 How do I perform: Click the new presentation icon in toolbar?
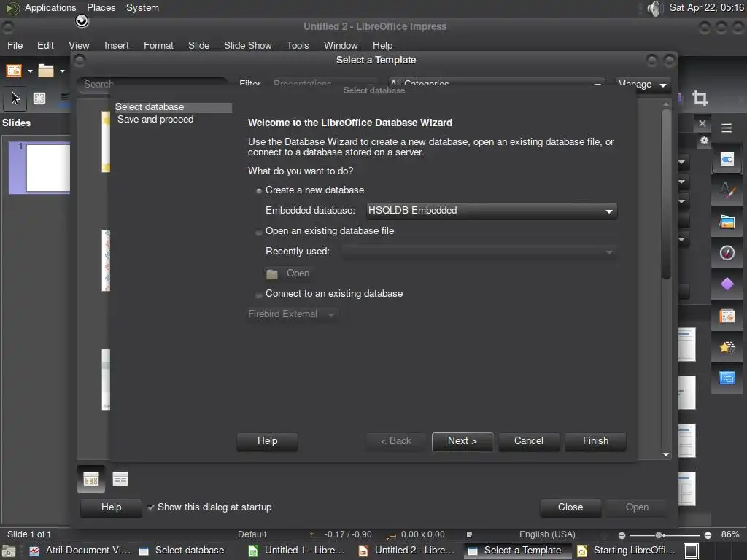(13, 71)
